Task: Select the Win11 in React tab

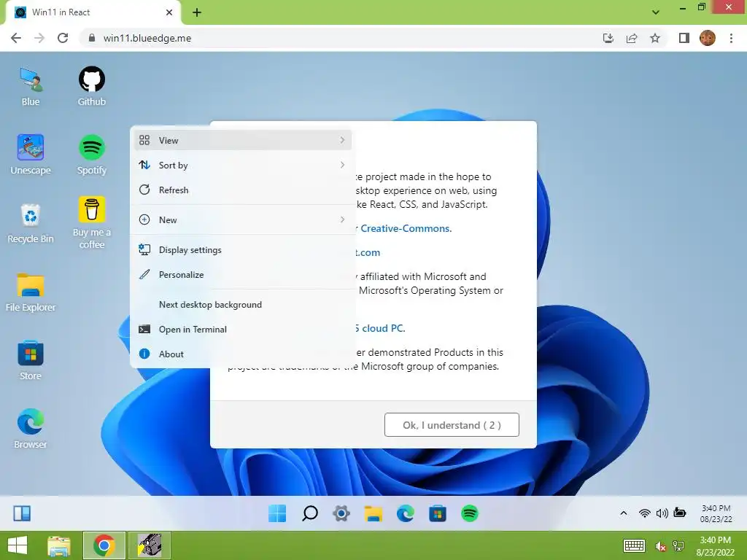Action: 93,12
